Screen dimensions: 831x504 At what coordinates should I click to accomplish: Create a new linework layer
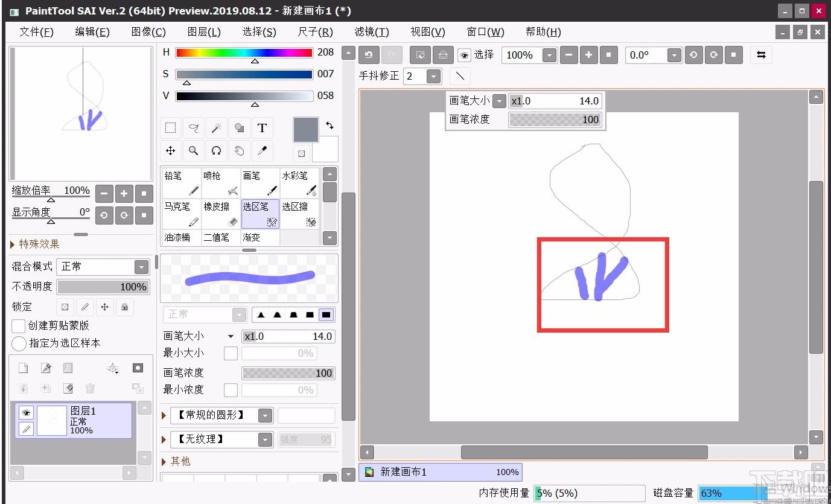[x=45, y=368]
